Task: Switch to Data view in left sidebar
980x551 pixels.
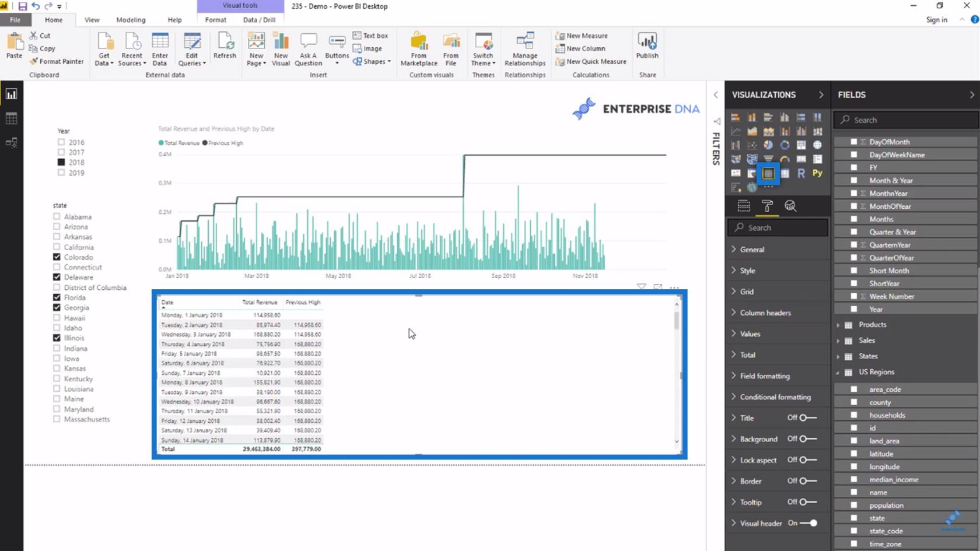Action: (11, 118)
